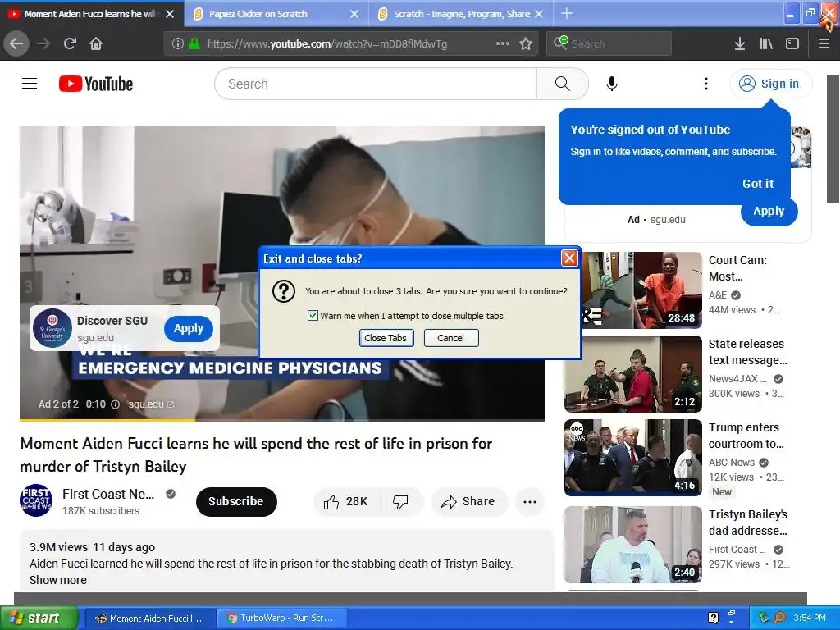Close the Moment Aiden Fucci learns tab

tap(170, 14)
